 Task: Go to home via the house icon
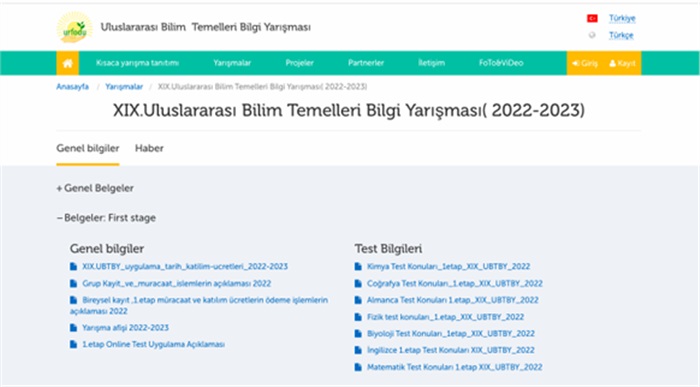[67, 63]
